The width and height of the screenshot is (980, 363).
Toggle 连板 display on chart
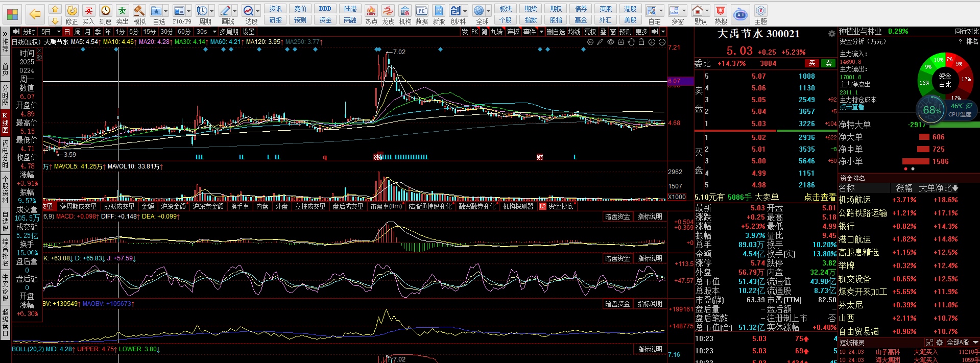(513, 32)
